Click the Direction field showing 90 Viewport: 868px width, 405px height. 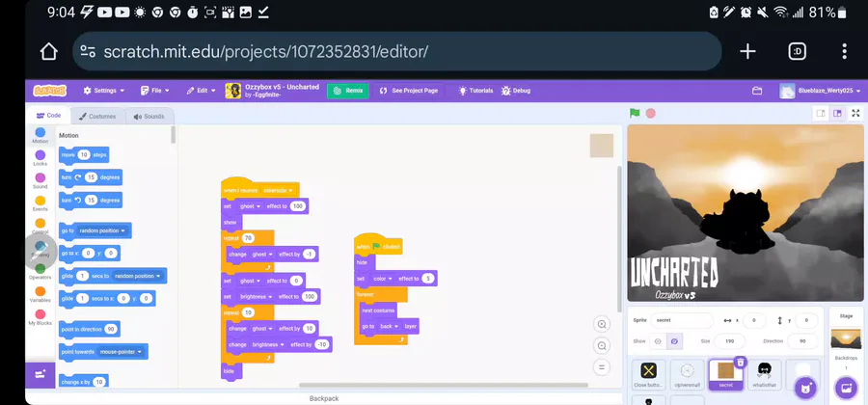point(802,341)
